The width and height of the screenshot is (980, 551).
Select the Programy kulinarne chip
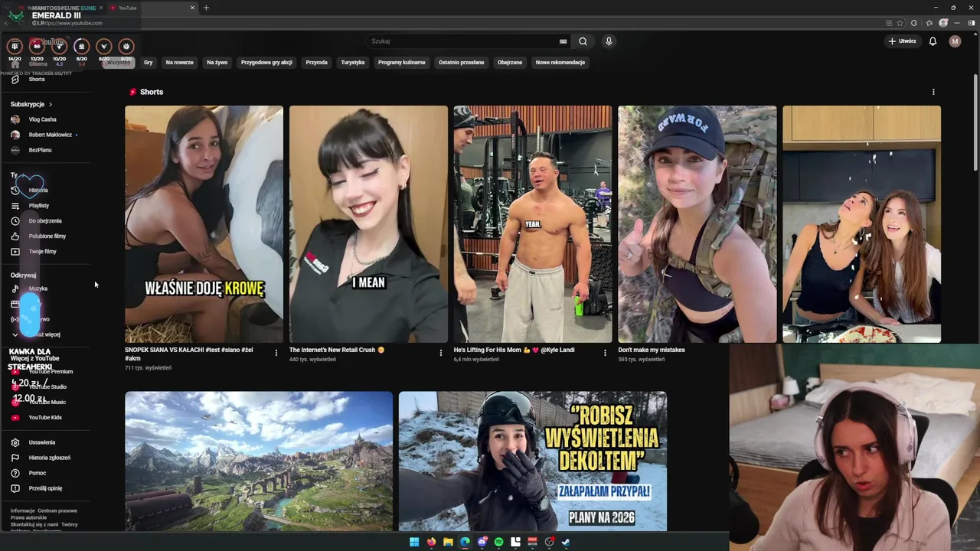click(x=402, y=63)
